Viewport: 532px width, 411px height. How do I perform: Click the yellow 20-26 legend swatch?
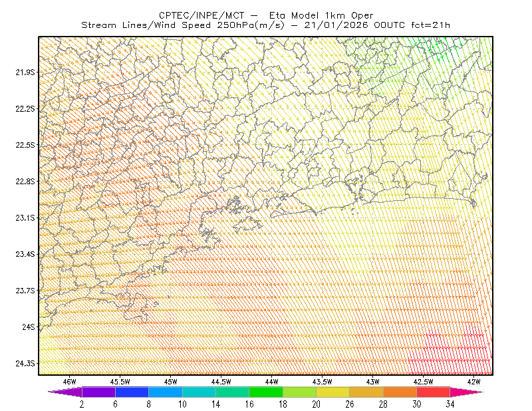(333, 392)
